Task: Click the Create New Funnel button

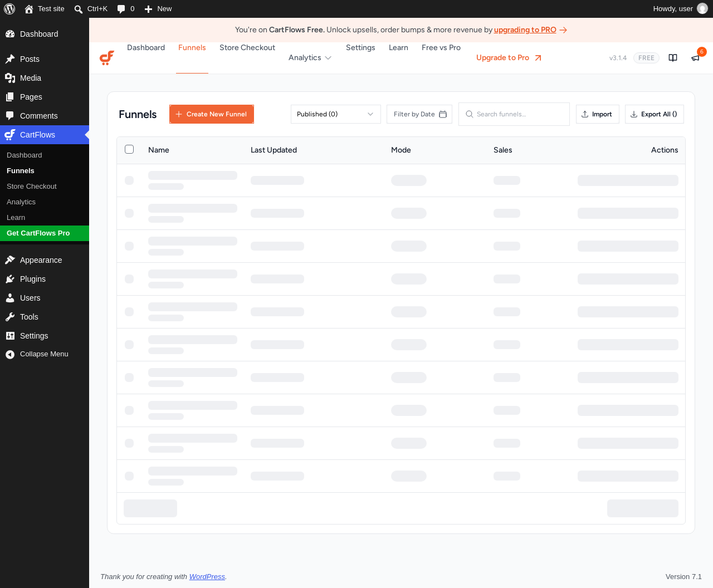Action: [212, 114]
